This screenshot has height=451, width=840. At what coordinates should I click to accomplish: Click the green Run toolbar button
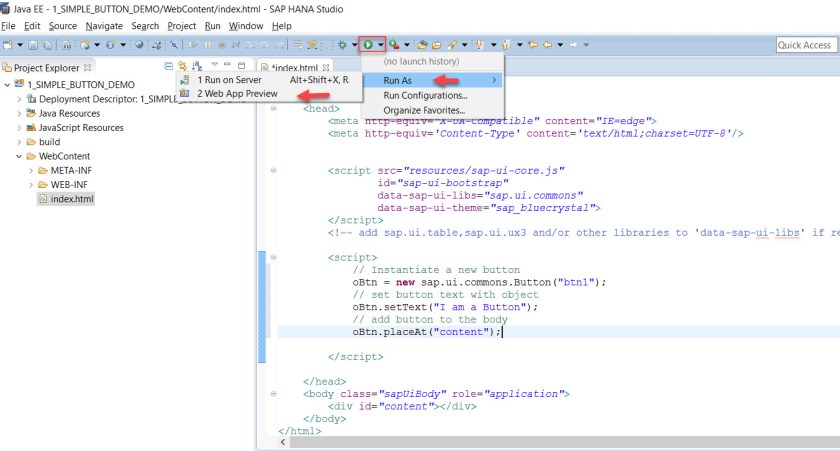click(x=368, y=45)
